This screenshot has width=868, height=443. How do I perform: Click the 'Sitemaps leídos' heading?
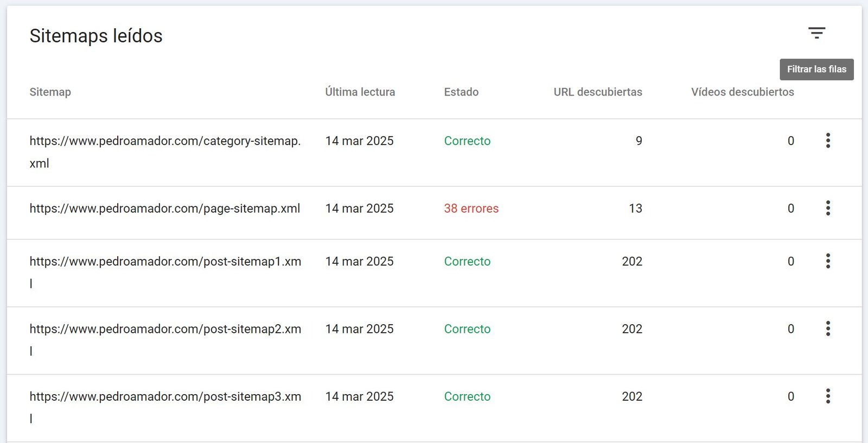coord(96,36)
